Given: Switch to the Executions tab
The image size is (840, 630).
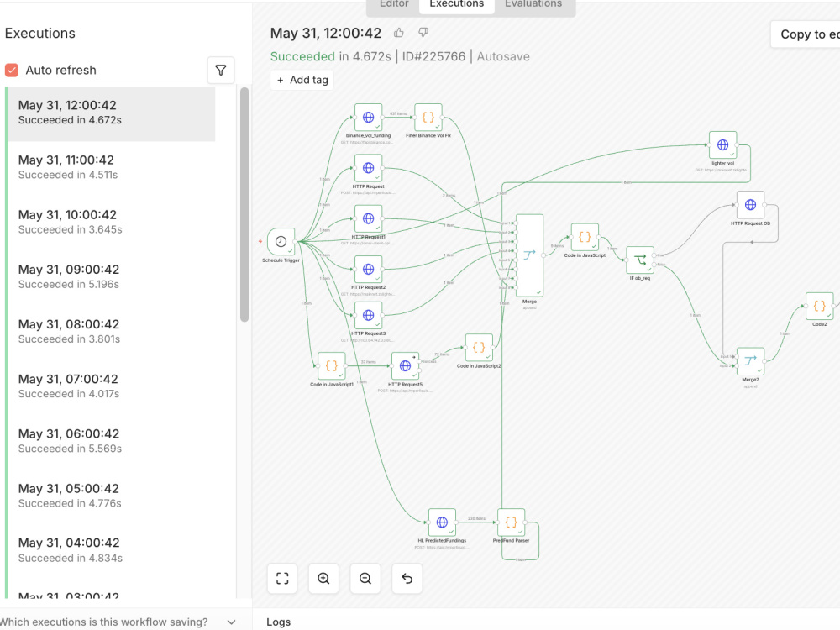Looking at the screenshot, I should (456, 4).
